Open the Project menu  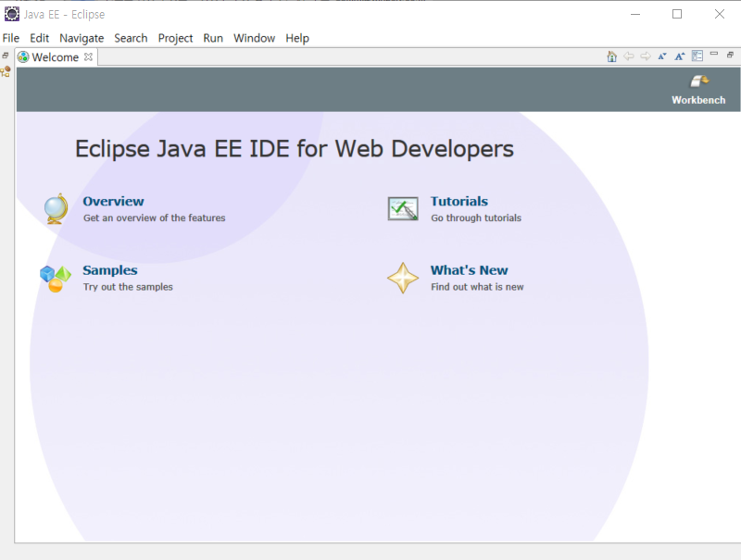[175, 38]
